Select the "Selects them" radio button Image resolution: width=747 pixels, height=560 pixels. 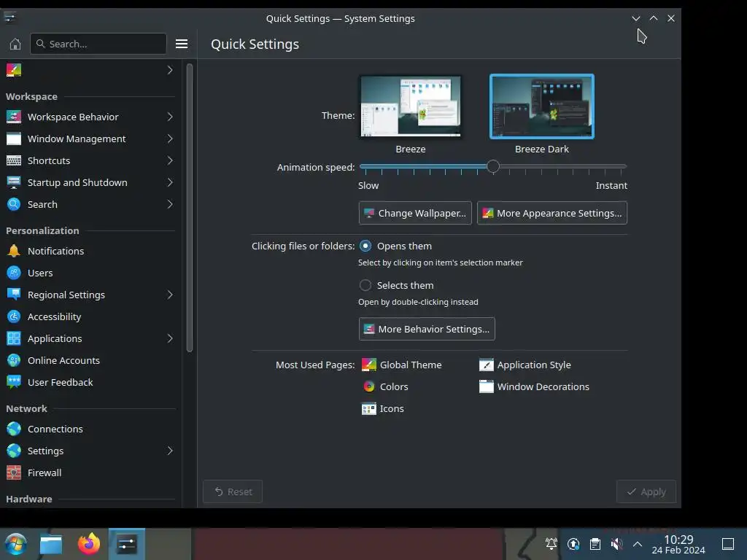click(365, 285)
